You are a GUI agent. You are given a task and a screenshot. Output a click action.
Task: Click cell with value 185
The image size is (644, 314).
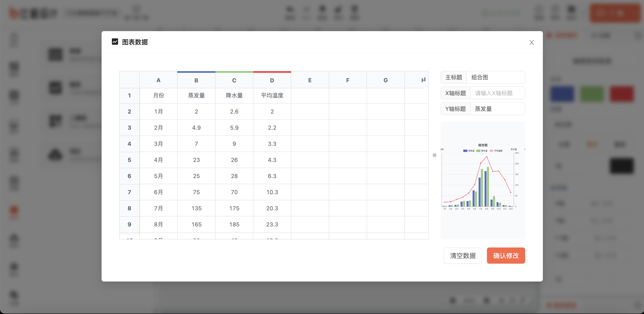point(234,224)
